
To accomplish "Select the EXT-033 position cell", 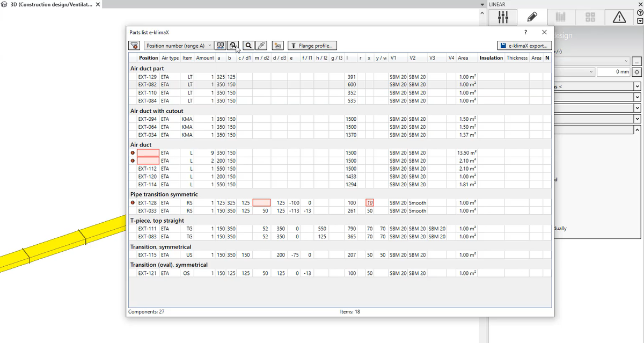I will pyautogui.click(x=148, y=211).
